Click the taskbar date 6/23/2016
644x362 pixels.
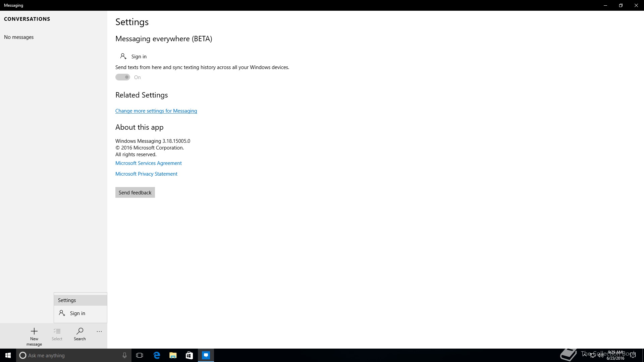pos(615,358)
